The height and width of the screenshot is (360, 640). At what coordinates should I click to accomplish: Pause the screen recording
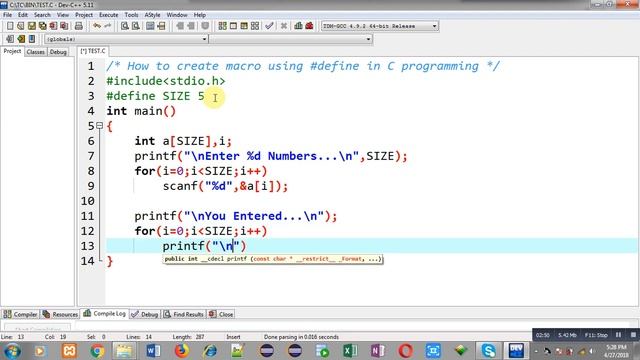tap(618, 335)
